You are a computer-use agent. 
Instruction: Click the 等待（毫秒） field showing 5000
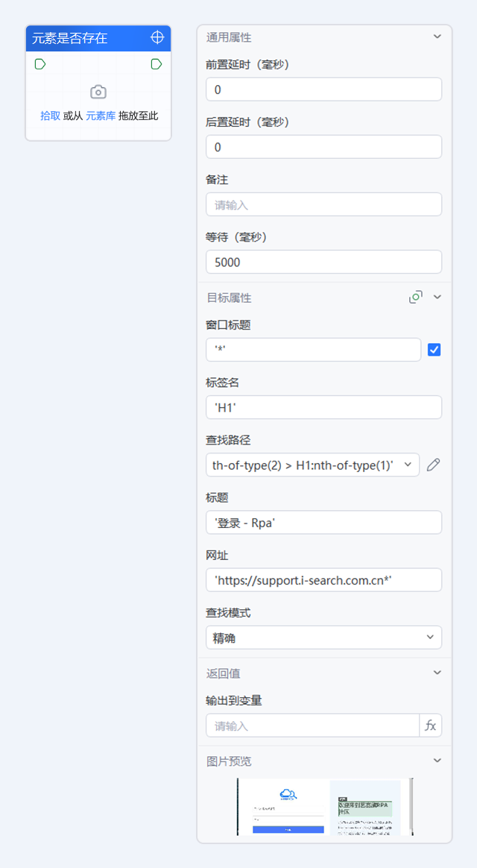coord(323,262)
